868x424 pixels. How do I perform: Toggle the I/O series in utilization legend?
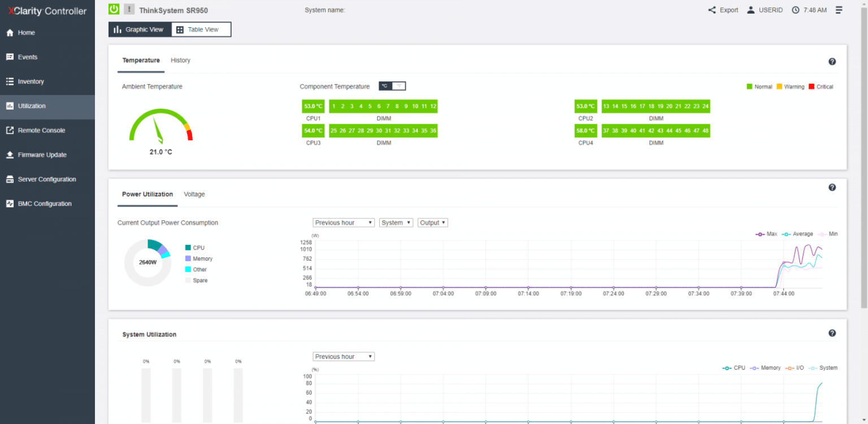(x=794, y=368)
